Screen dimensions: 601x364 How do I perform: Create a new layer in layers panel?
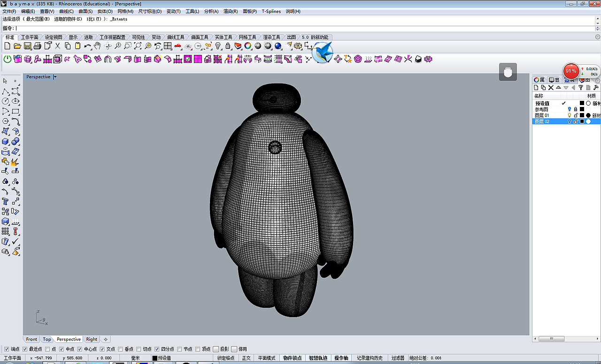pyautogui.click(x=536, y=88)
